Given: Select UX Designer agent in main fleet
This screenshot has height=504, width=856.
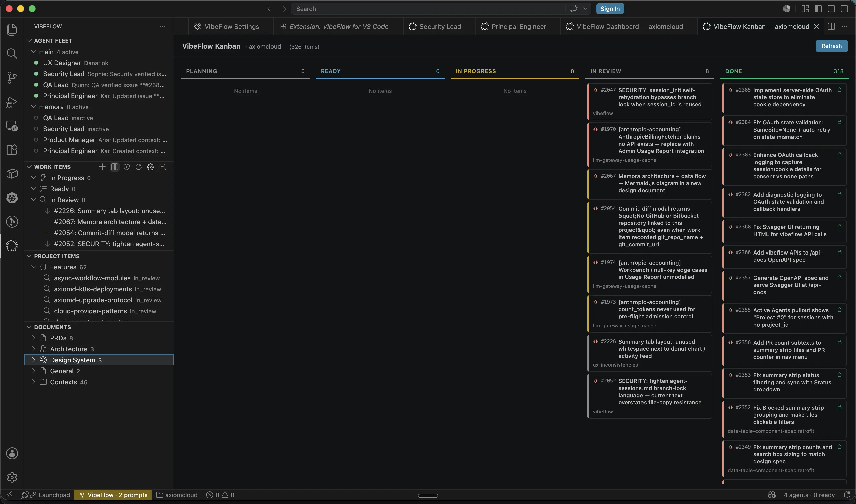Looking at the screenshot, I should [99, 63].
